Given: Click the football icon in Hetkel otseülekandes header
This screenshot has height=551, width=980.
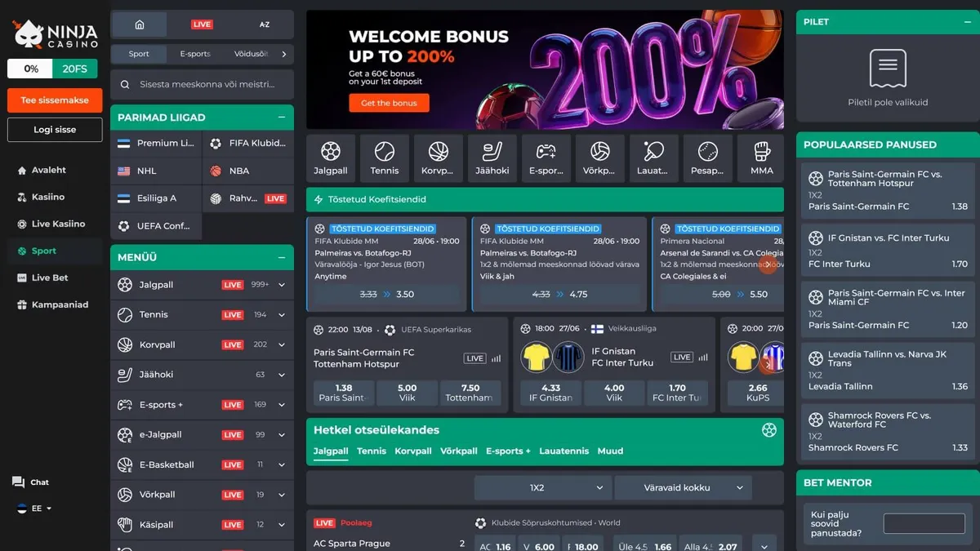Looking at the screenshot, I should [768, 430].
